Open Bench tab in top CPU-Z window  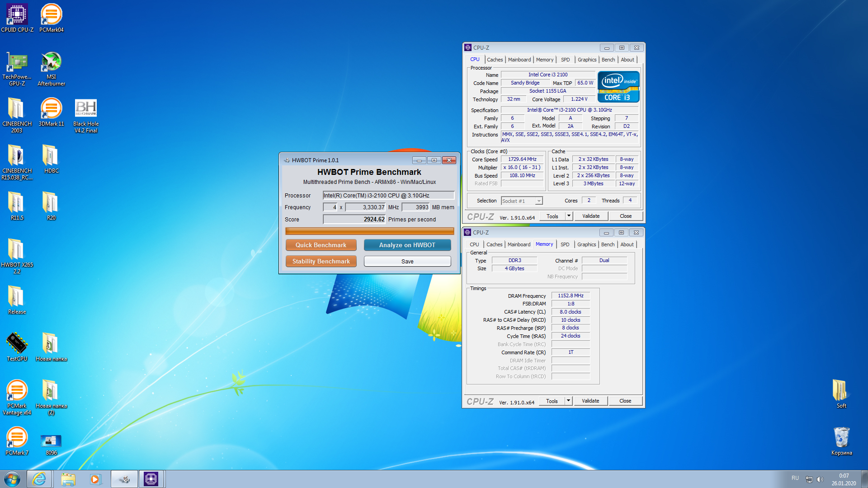608,60
